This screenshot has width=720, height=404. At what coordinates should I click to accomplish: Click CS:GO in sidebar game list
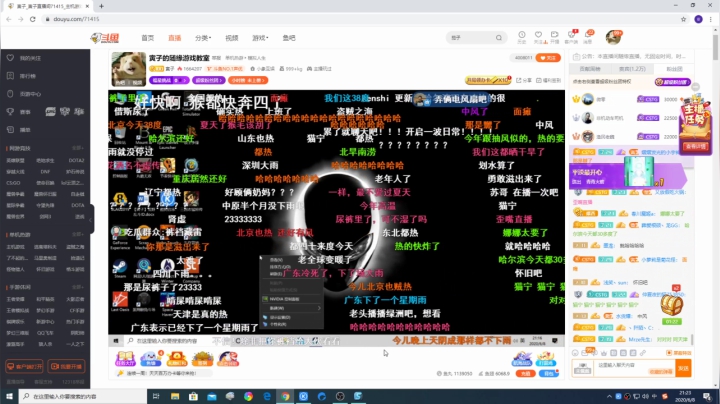13,183
